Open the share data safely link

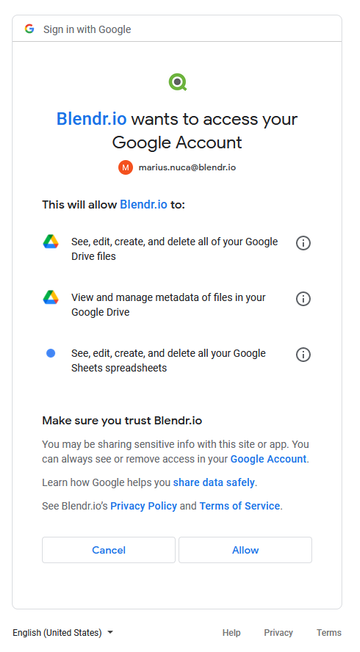point(214,482)
